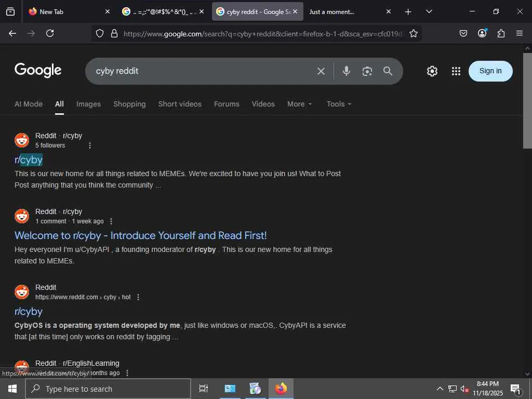The width and height of the screenshot is (532, 399).
Task: Open Windows Task View
Action: (203, 389)
